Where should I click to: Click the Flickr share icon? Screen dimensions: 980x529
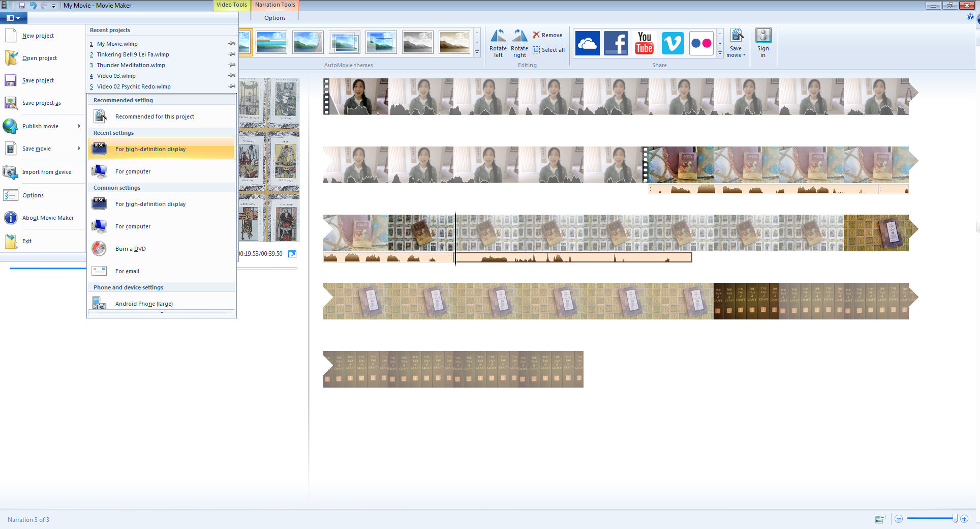point(701,43)
